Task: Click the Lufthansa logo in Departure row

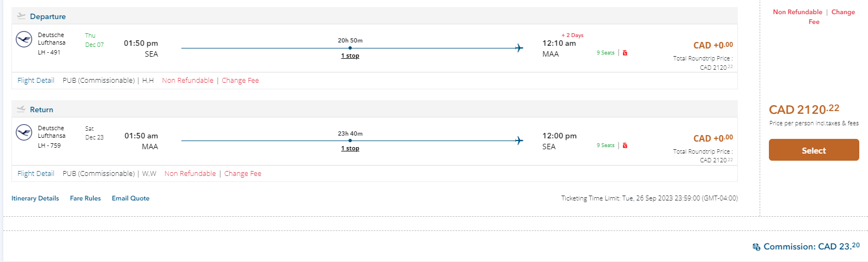Action: click(x=24, y=39)
